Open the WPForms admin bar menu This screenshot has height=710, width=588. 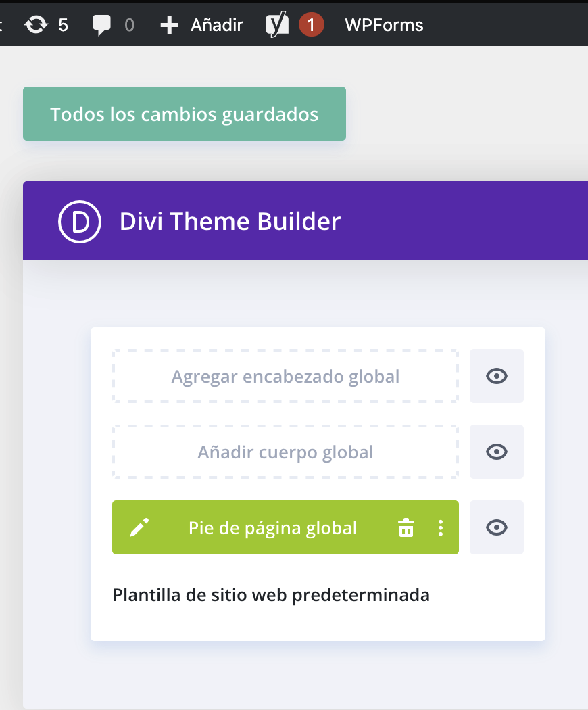click(384, 25)
